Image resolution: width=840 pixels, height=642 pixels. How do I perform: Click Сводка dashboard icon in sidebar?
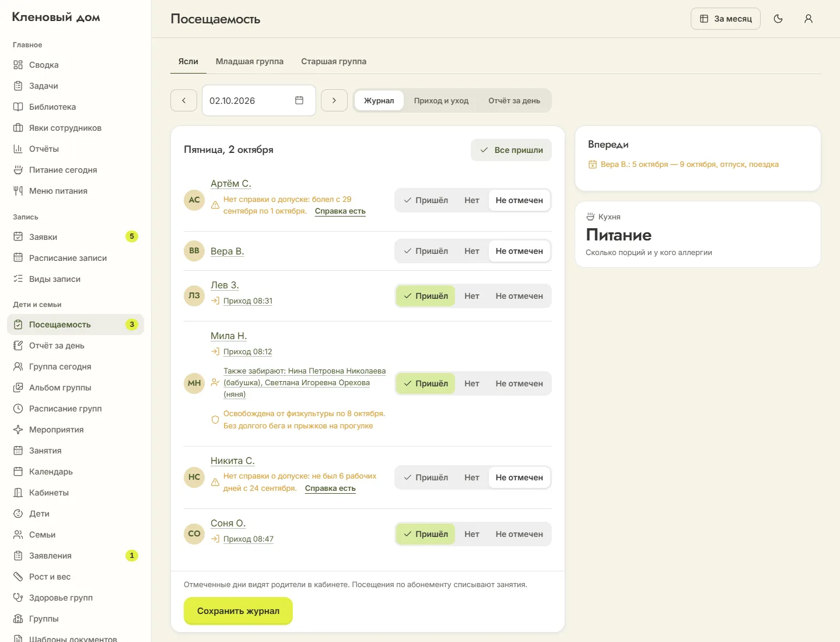(x=18, y=65)
